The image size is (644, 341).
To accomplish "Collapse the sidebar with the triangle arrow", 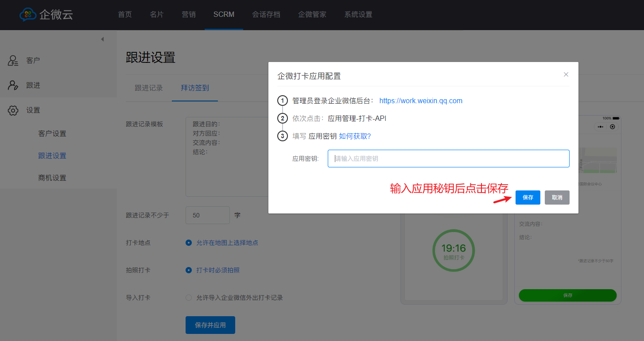I will point(102,39).
